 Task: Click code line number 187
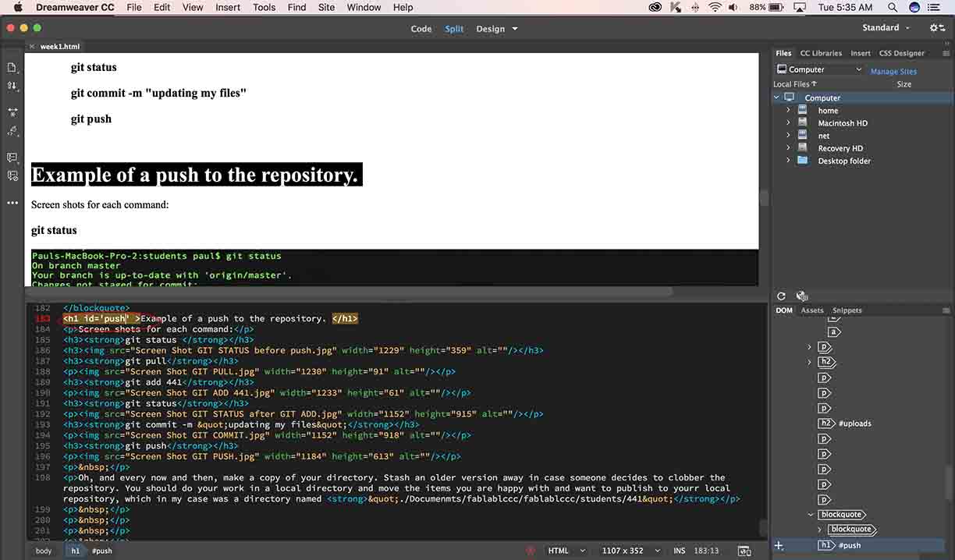43,361
